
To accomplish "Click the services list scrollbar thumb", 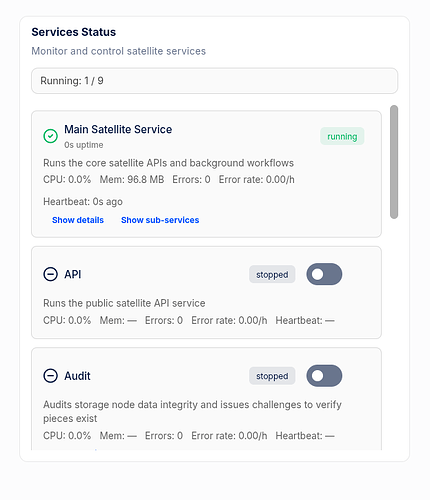I will pyautogui.click(x=394, y=162).
